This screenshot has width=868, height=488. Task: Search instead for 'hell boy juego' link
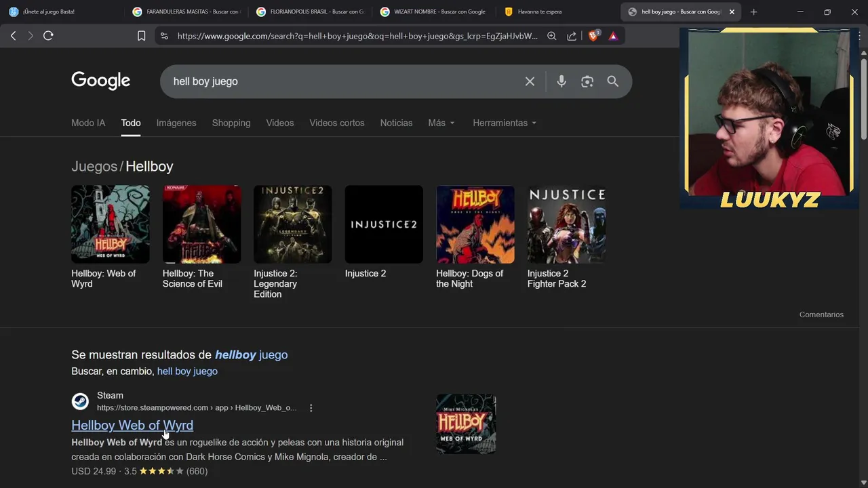187,371
